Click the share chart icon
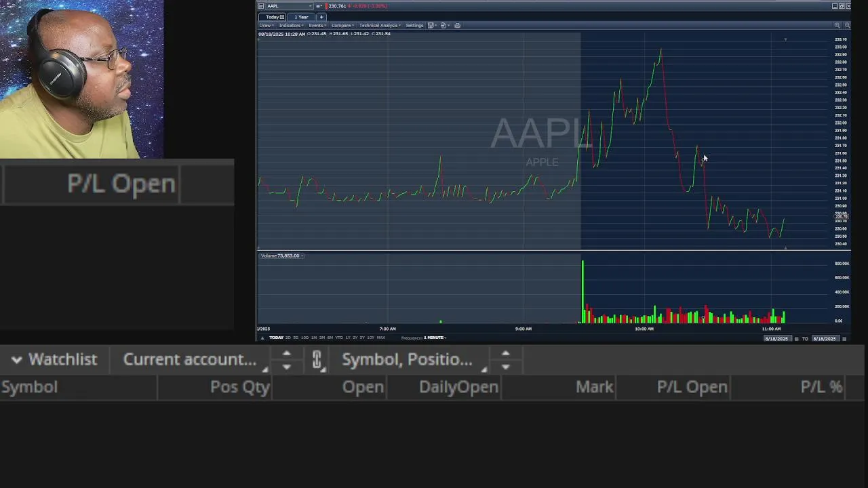 click(x=443, y=25)
